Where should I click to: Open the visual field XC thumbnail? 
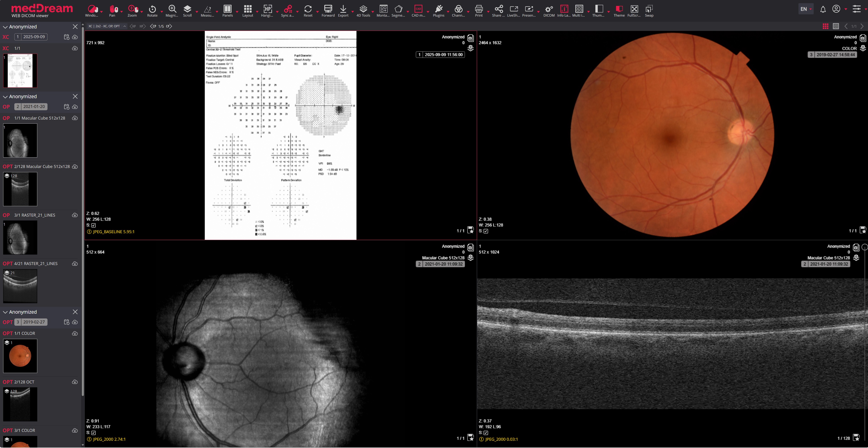click(20, 71)
